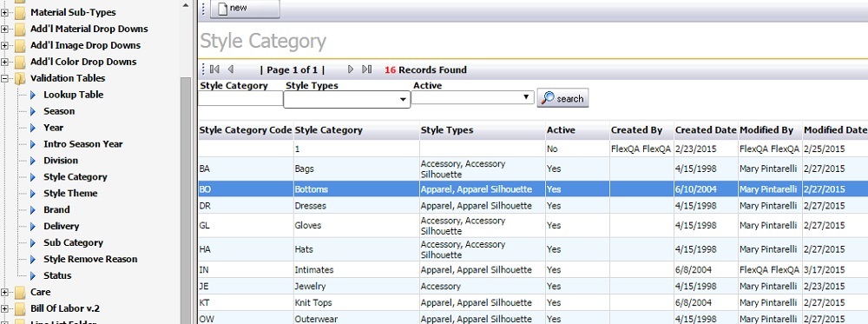Expand Add'l Color Drop Downs node
Screen dimensions: 868x324
pos(5,62)
